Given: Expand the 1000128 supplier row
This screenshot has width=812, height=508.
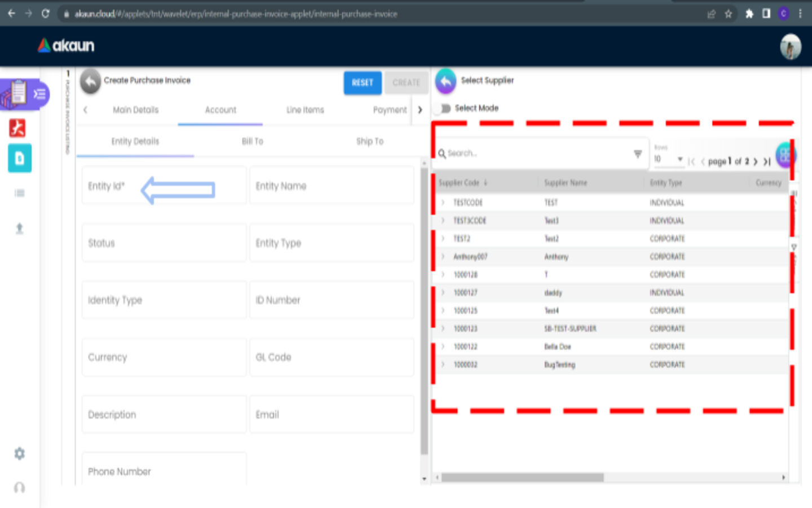Looking at the screenshot, I should click(443, 275).
